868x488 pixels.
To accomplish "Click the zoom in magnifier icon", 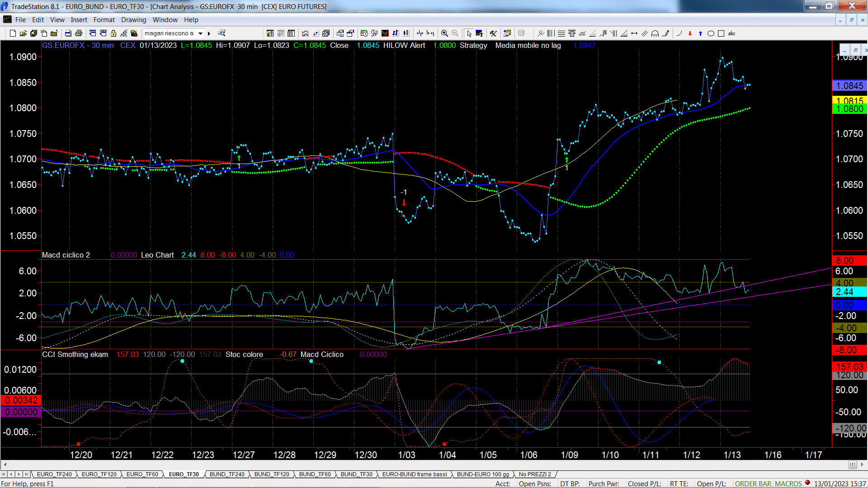I will pos(444,33).
